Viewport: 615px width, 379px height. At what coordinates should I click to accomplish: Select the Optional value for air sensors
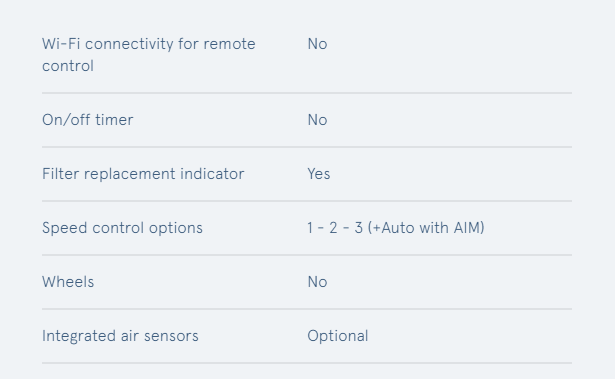pos(338,336)
